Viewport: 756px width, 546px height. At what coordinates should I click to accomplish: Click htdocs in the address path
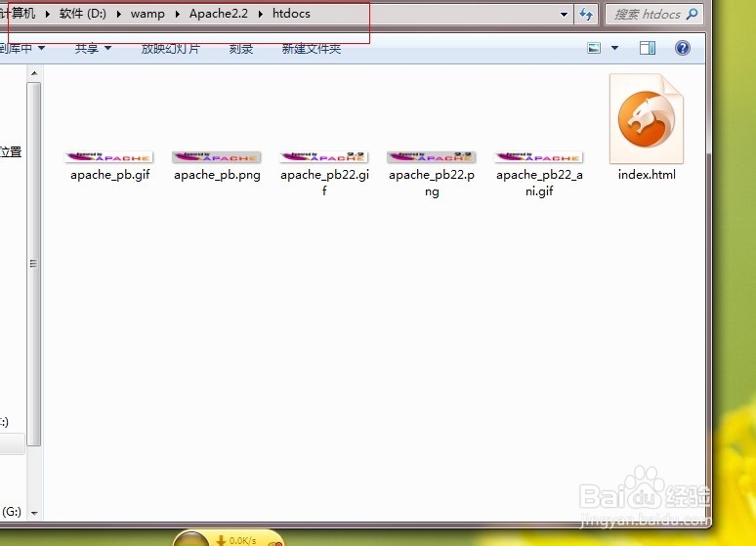[x=291, y=14]
